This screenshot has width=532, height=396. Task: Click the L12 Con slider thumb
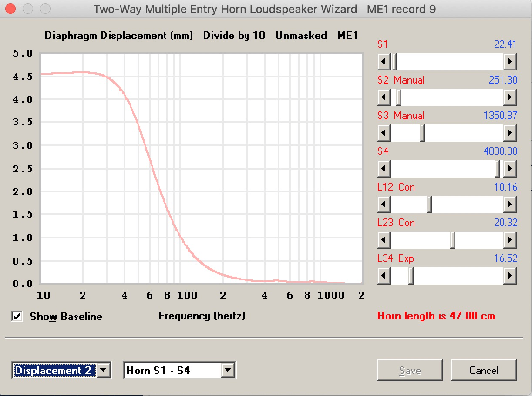point(429,204)
